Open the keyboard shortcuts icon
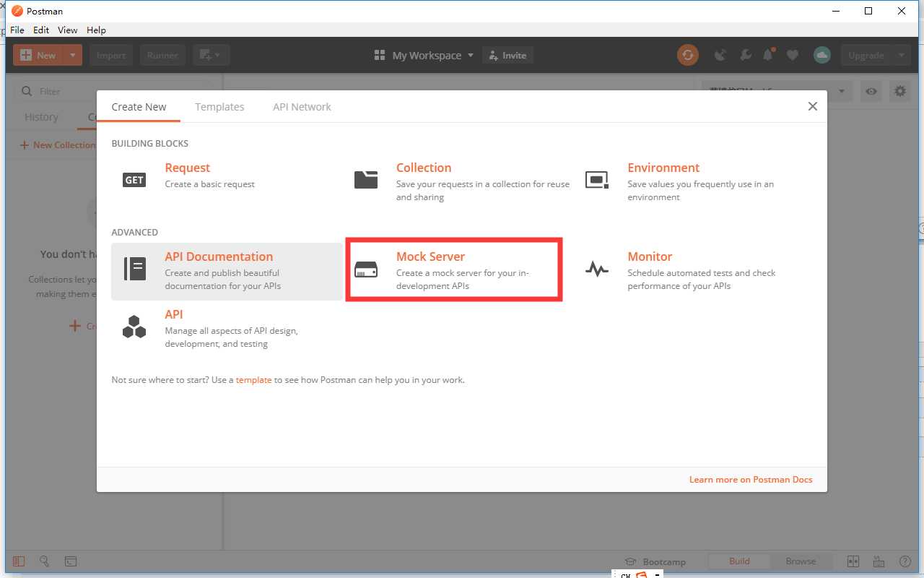 click(x=879, y=561)
